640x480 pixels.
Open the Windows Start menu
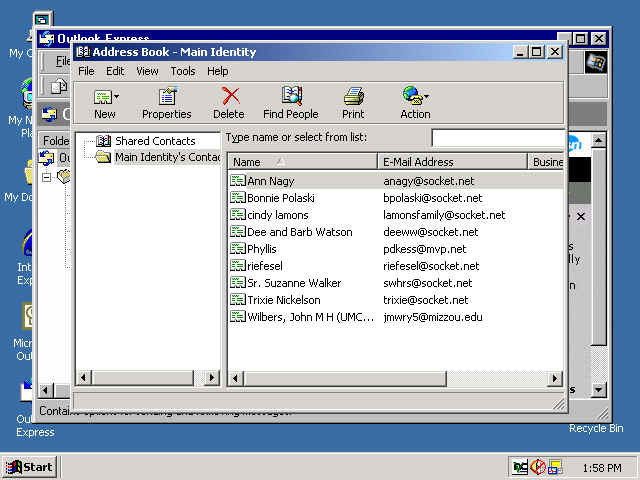(x=30, y=467)
